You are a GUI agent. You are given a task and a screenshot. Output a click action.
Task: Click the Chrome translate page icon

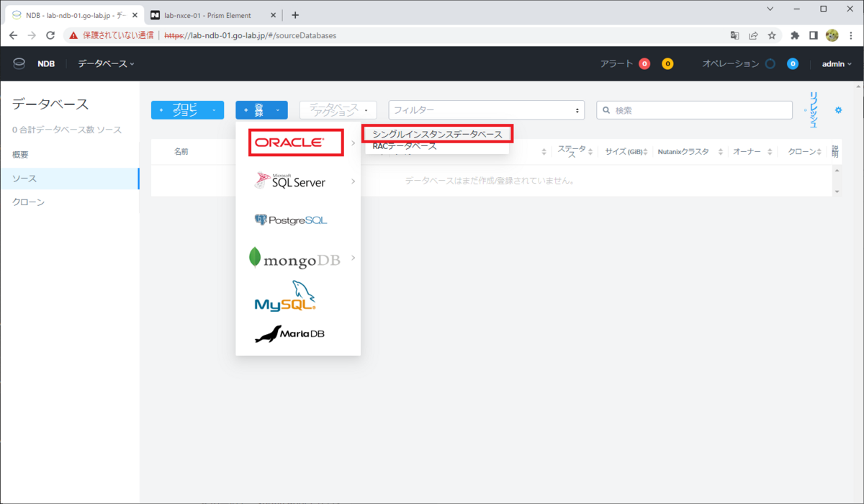pyautogui.click(x=734, y=35)
